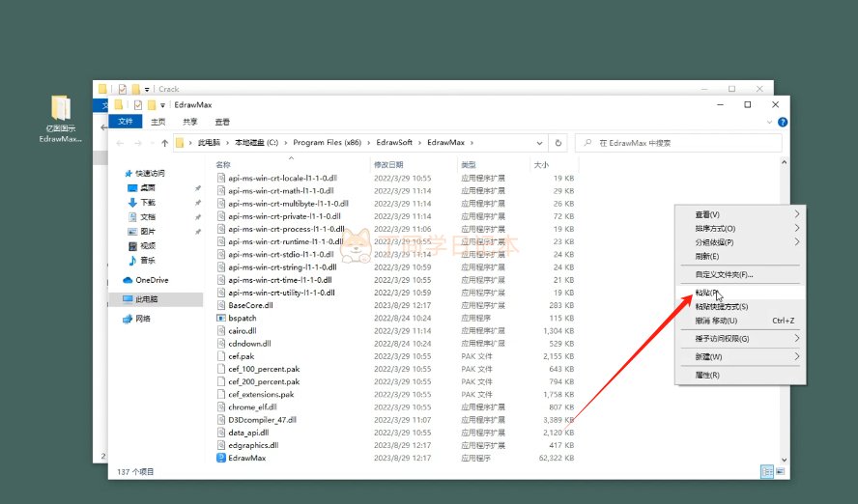Open the address bar history dropdown arrow
Screen dimensions: 858x504
pos(537,143)
